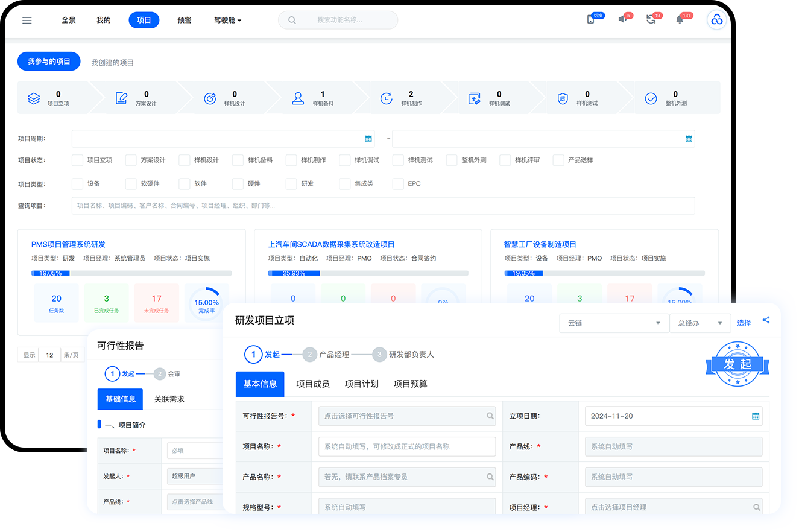Screen dimensions: 799x532
Task: Switch to the 项目成员 tab
Action: (x=312, y=384)
